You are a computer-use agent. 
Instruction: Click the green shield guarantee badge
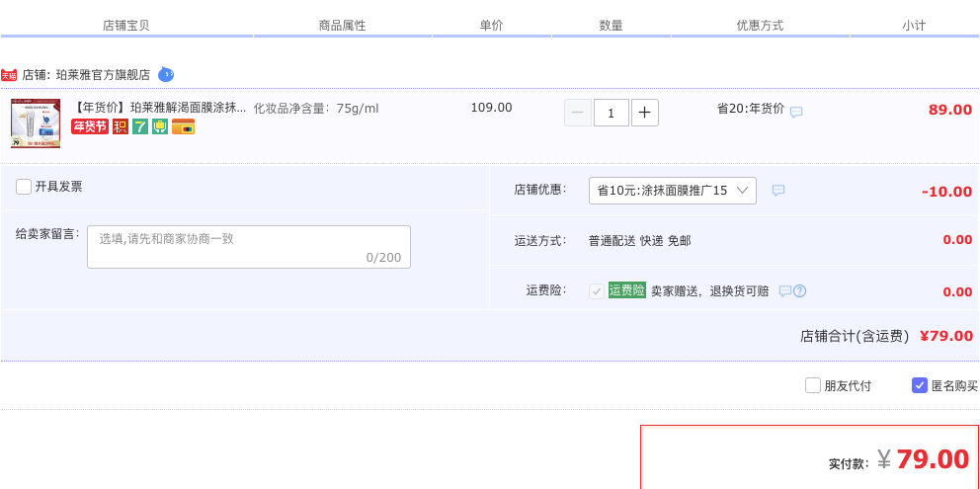160,126
